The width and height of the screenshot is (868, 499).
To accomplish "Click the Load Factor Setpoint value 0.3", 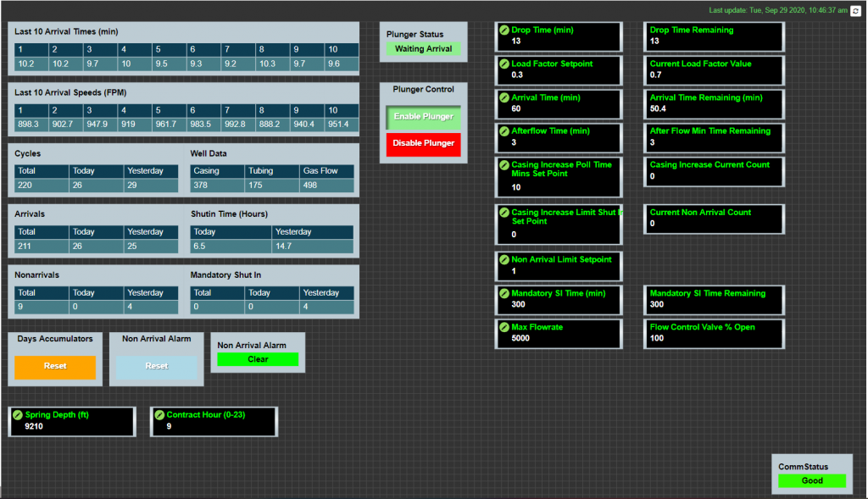I will (517, 75).
